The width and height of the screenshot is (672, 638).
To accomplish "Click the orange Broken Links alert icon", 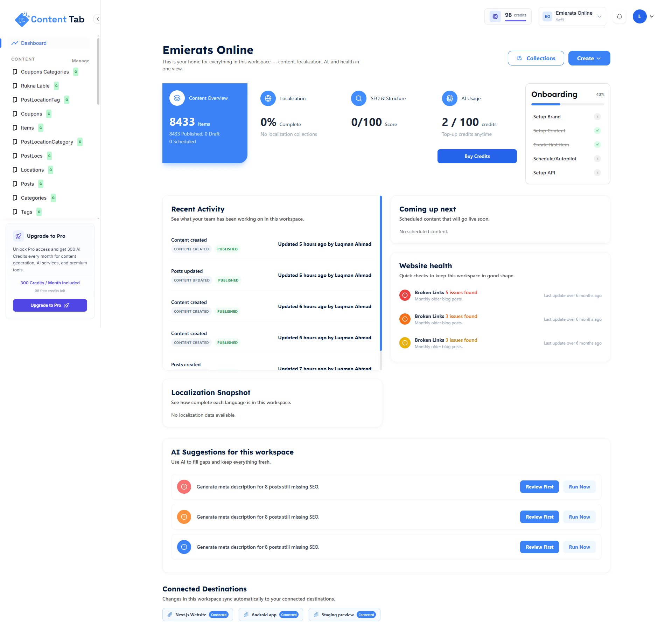I will coord(405,319).
